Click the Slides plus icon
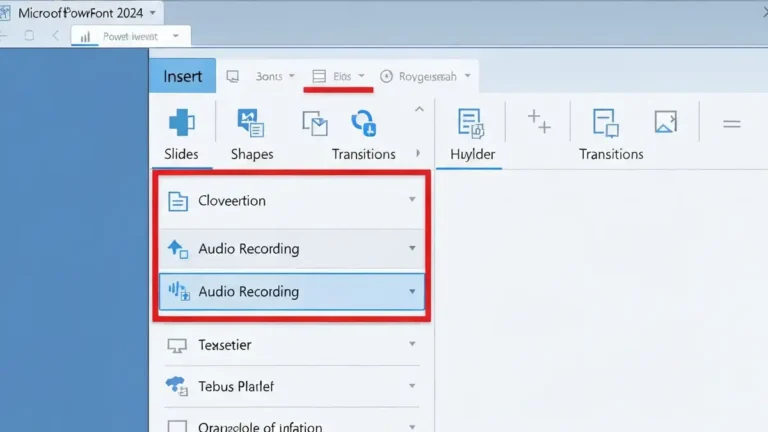Image resolution: width=768 pixels, height=432 pixels. tap(181, 122)
